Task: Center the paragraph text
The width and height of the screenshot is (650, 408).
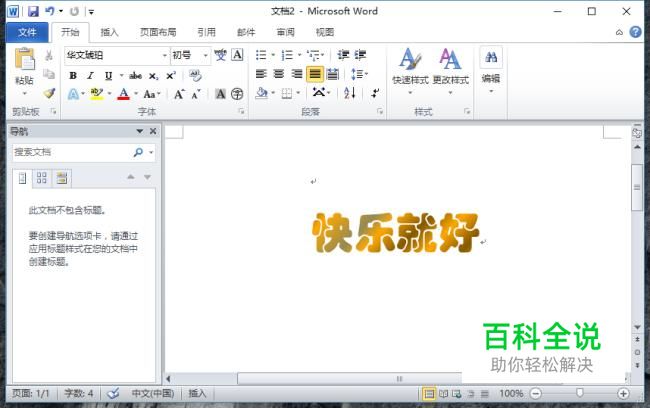Action: tap(279, 74)
